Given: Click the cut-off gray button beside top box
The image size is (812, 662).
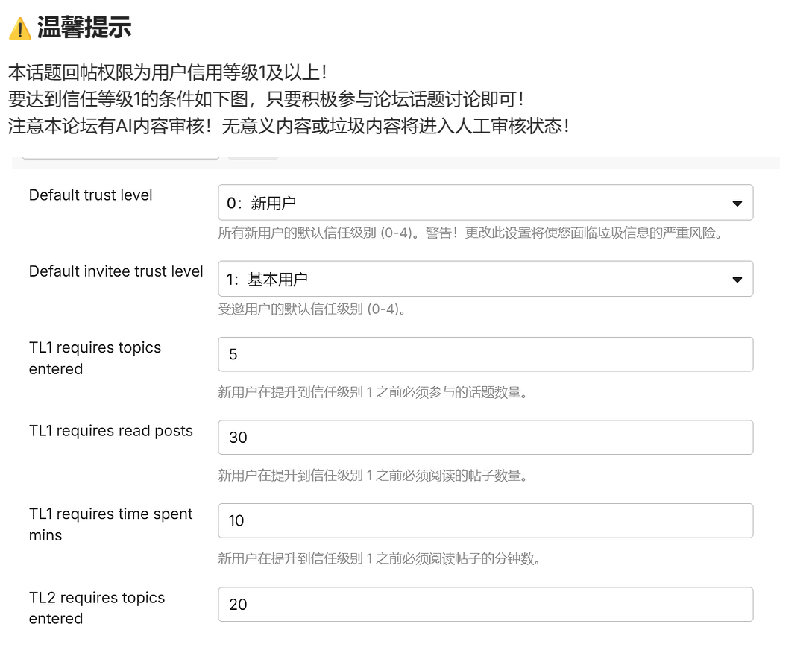Looking at the screenshot, I should 253,157.
